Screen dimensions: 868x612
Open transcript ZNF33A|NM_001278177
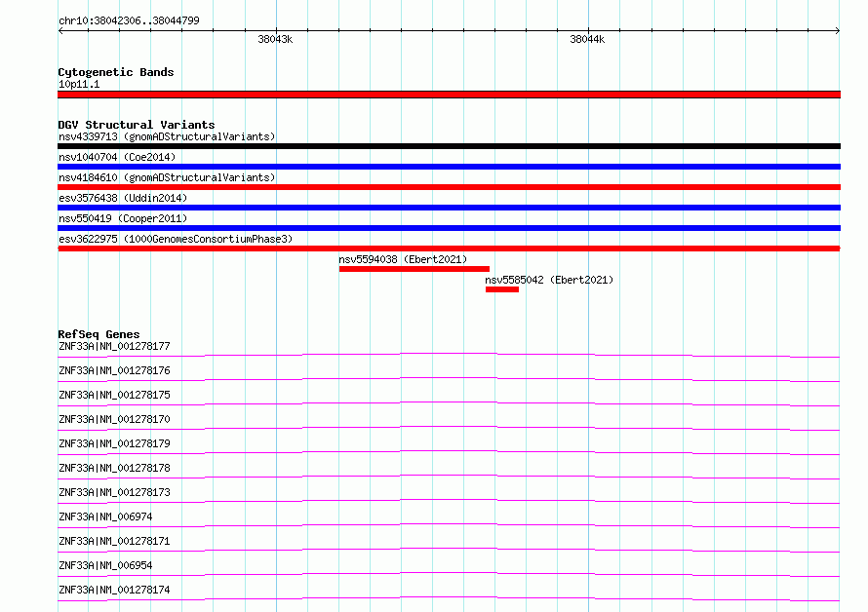pyautogui.click(x=114, y=346)
